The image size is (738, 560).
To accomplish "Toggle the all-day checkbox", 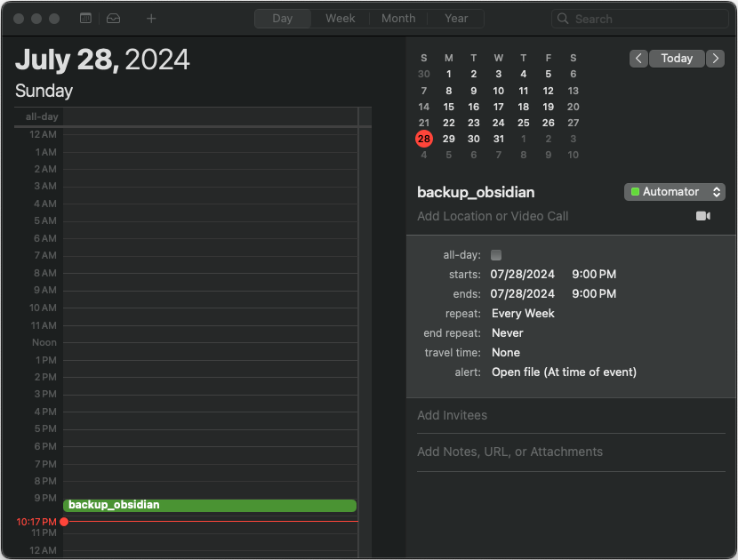I will coord(496,255).
